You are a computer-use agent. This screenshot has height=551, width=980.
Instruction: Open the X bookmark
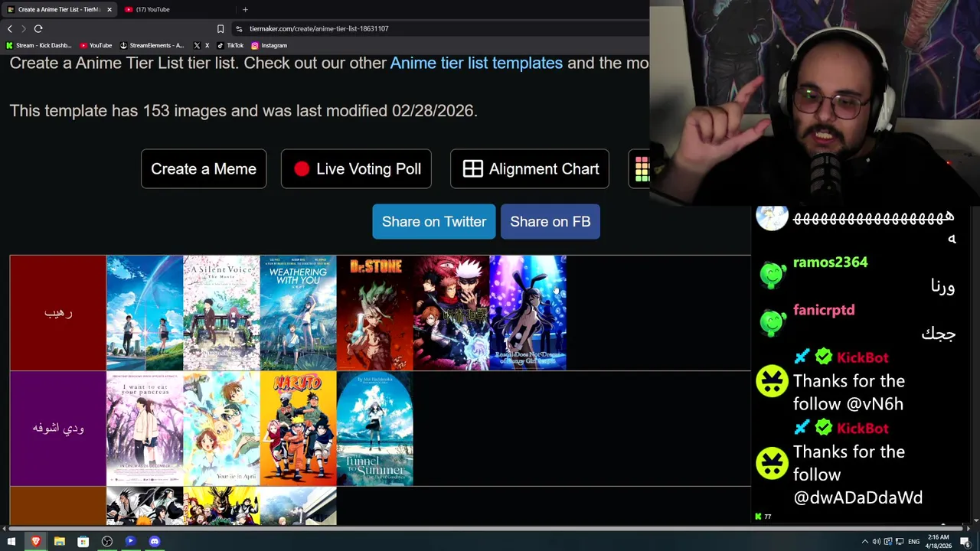click(201, 45)
